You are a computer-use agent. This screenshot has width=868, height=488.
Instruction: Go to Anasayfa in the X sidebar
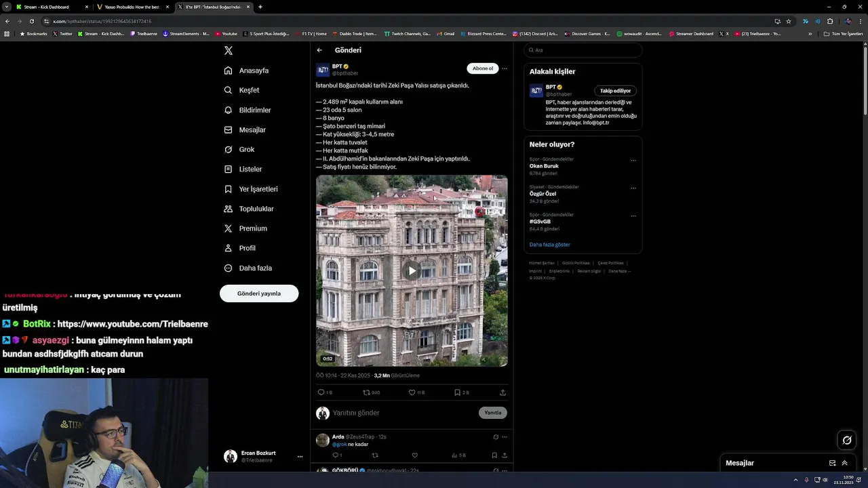pyautogui.click(x=247, y=70)
